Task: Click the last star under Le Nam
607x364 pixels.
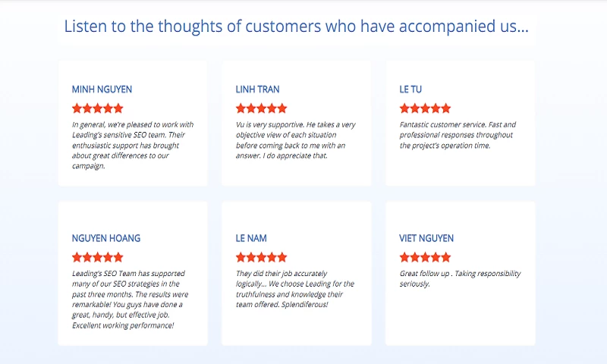Action: (x=282, y=257)
